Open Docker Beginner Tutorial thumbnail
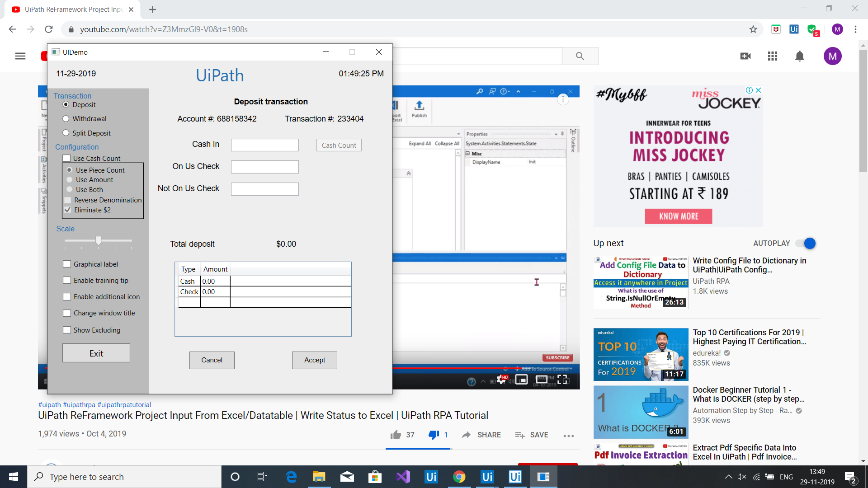The width and height of the screenshot is (868, 488). click(641, 412)
